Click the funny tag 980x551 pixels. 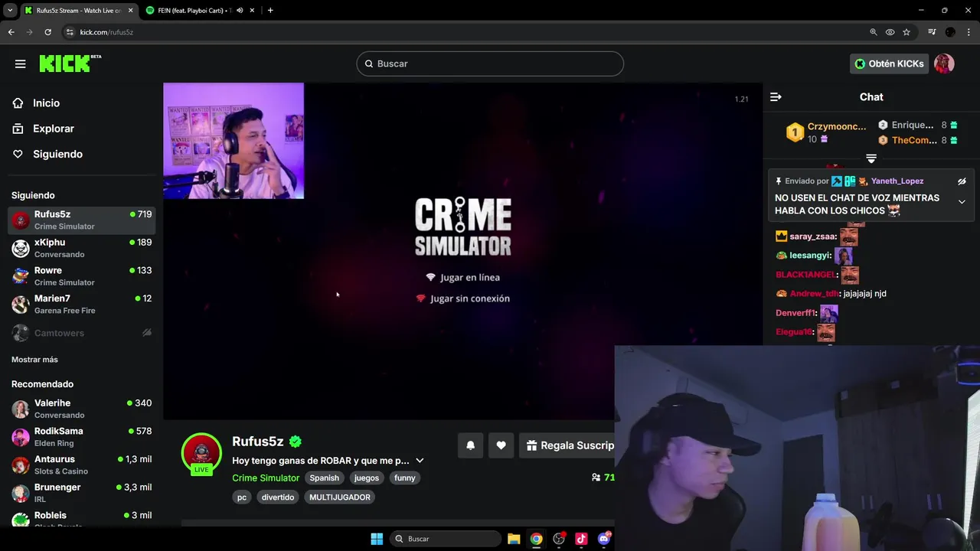click(405, 478)
